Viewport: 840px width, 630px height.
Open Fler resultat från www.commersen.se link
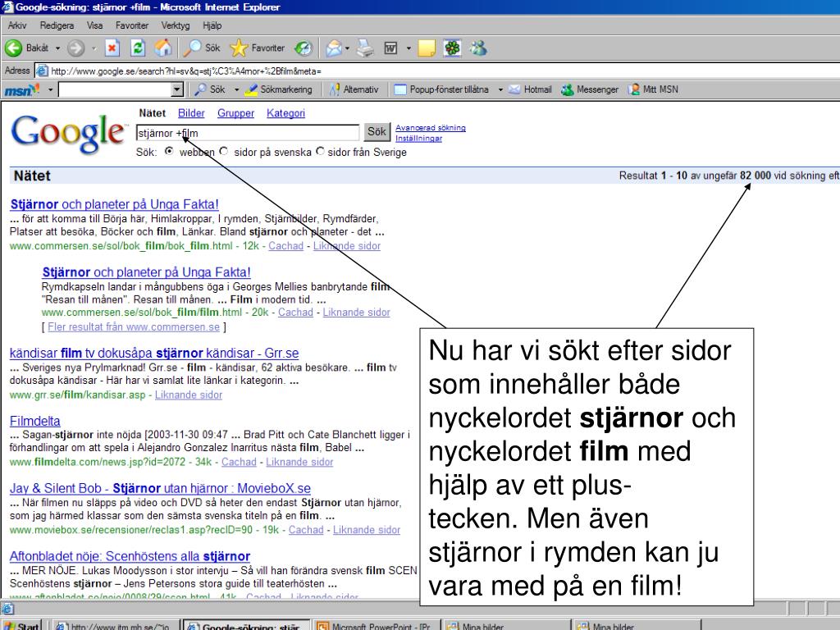(134, 326)
